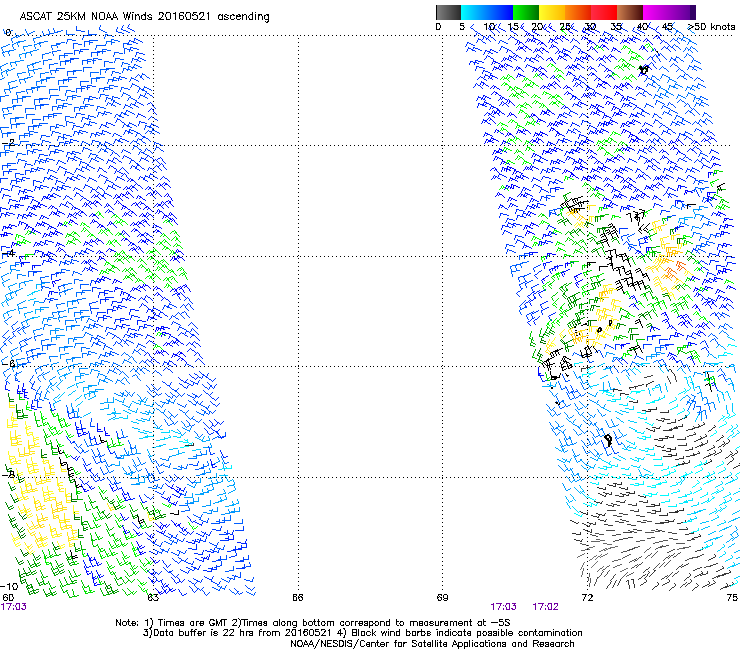Click the "69" longitude axis label
The width and height of the screenshot is (740, 650).
click(442, 598)
